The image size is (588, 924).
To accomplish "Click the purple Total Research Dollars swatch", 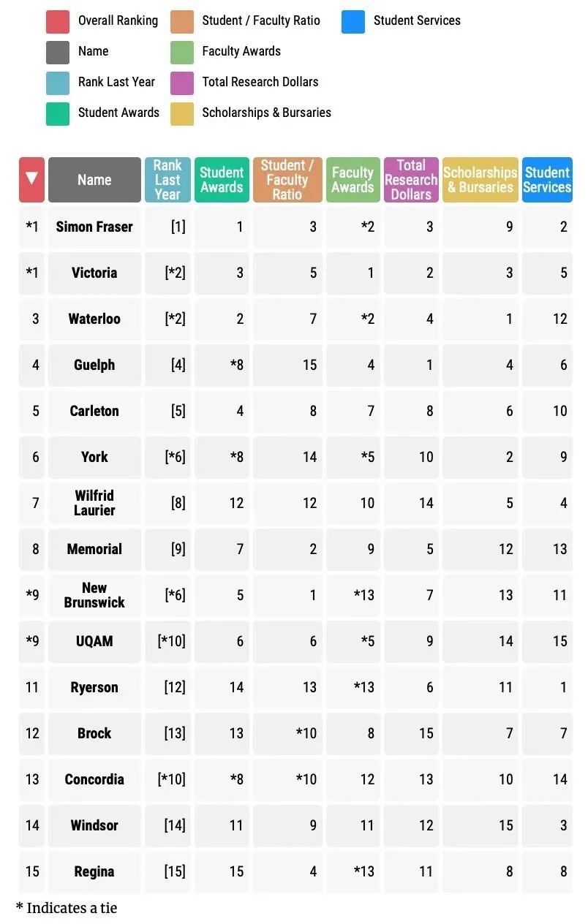I will [x=182, y=83].
